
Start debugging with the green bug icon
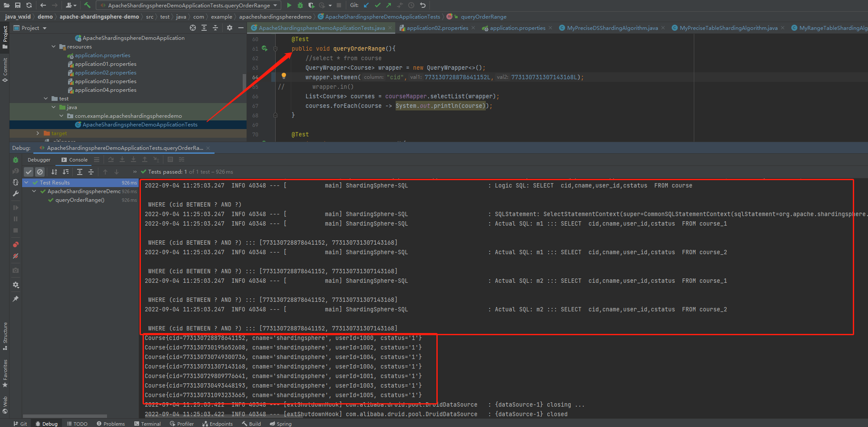pos(300,5)
